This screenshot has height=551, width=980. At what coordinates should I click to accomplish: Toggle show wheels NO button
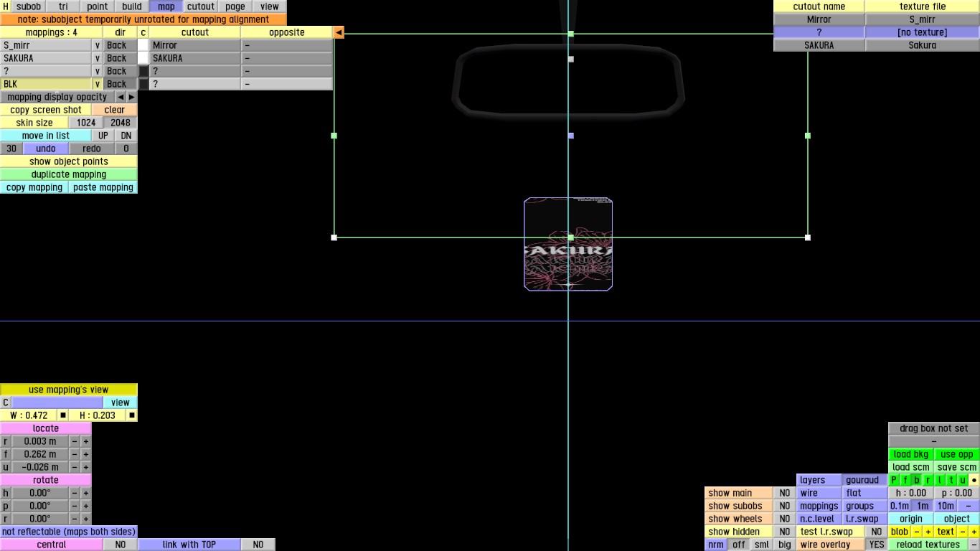coord(785,519)
